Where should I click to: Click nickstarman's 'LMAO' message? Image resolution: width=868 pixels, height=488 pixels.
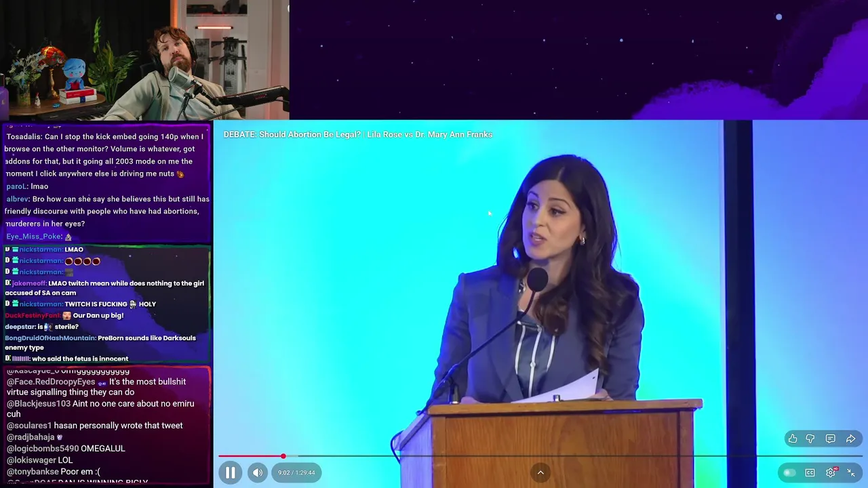click(74, 249)
